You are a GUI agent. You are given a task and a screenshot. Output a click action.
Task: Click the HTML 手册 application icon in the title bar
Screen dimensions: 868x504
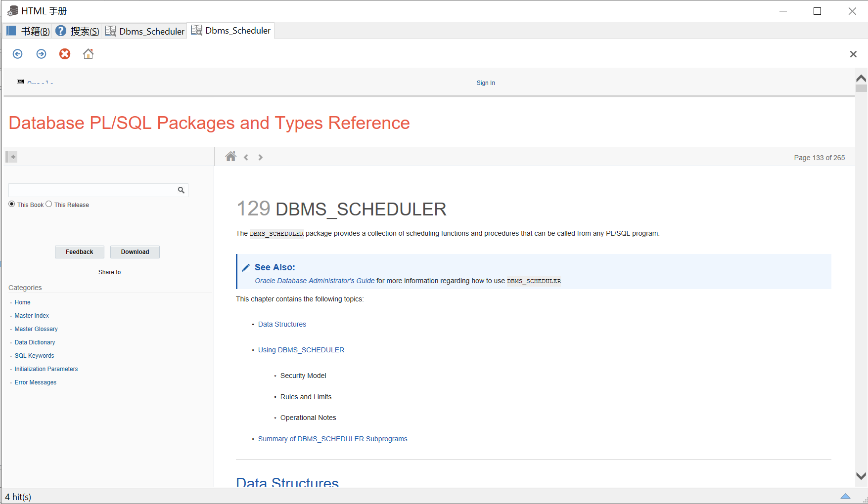click(x=12, y=11)
